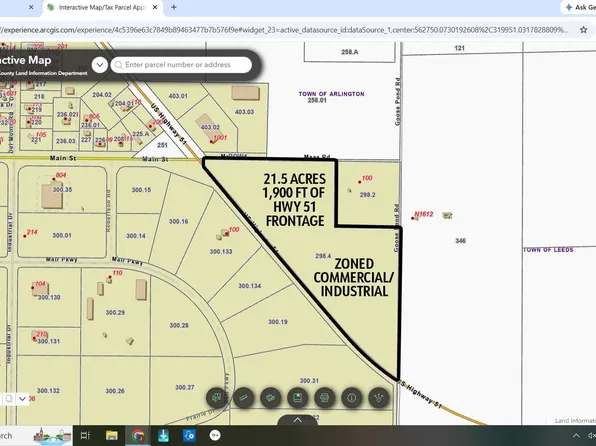596x446 pixels.
Task: Open a new browser tab
Action: (x=174, y=7)
